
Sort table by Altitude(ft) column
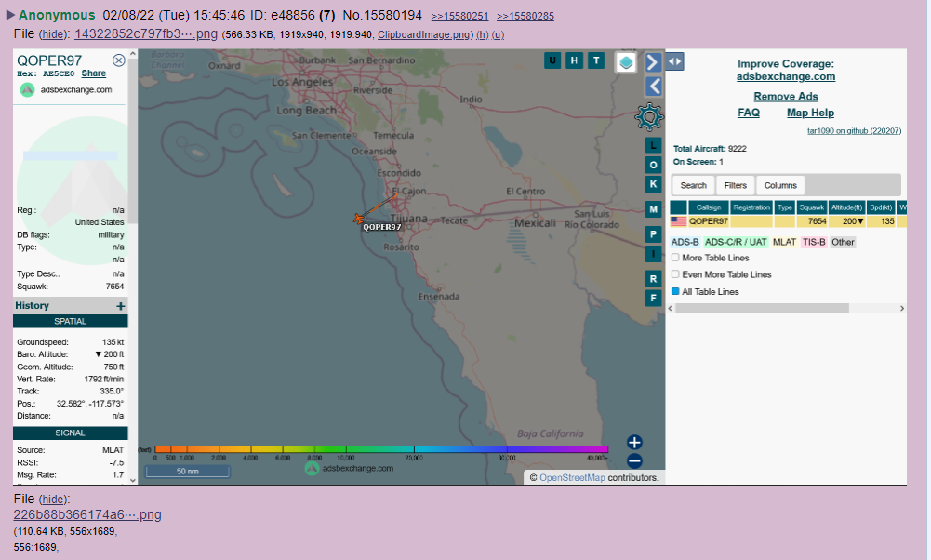(846, 207)
